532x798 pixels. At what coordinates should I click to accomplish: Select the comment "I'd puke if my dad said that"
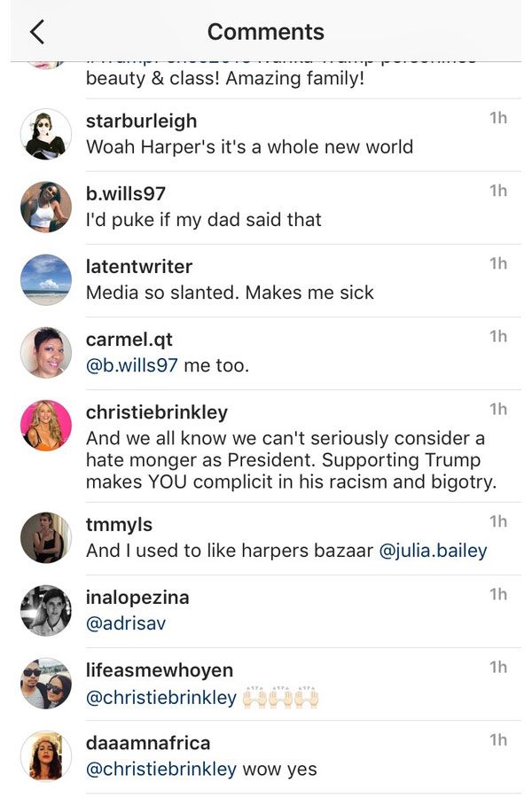[x=204, y=220]
